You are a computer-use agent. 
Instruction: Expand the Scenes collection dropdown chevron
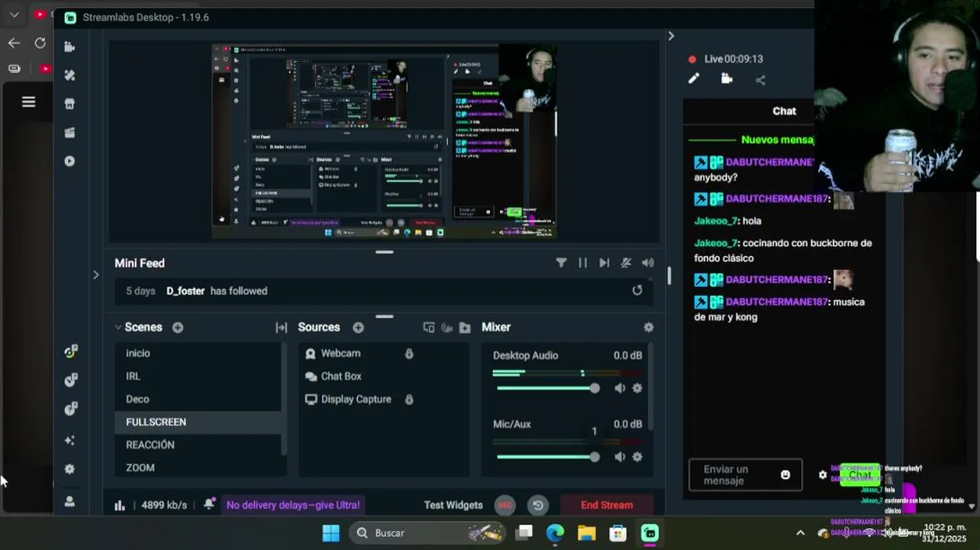point(118,327)
